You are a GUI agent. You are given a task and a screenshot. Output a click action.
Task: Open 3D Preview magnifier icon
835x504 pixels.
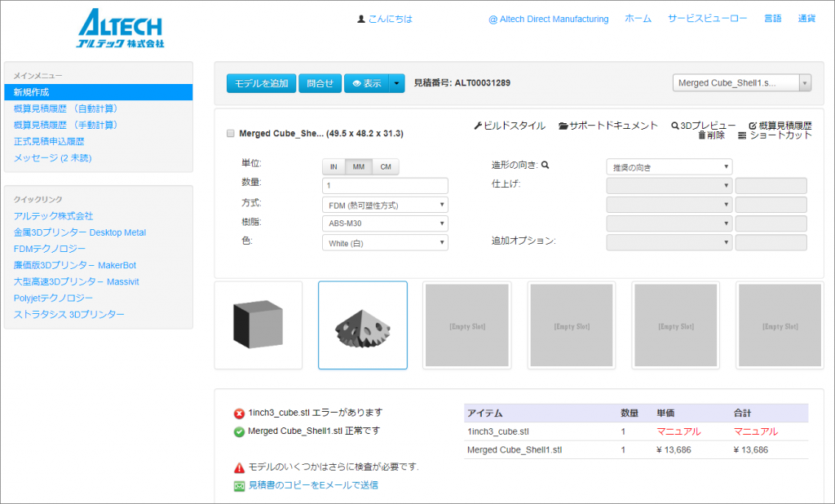675,126
